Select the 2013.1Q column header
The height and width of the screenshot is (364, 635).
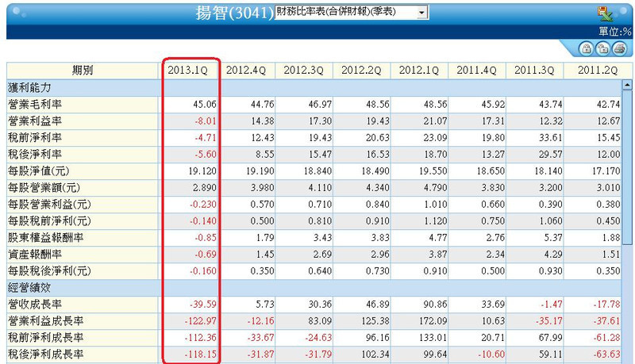188,71
